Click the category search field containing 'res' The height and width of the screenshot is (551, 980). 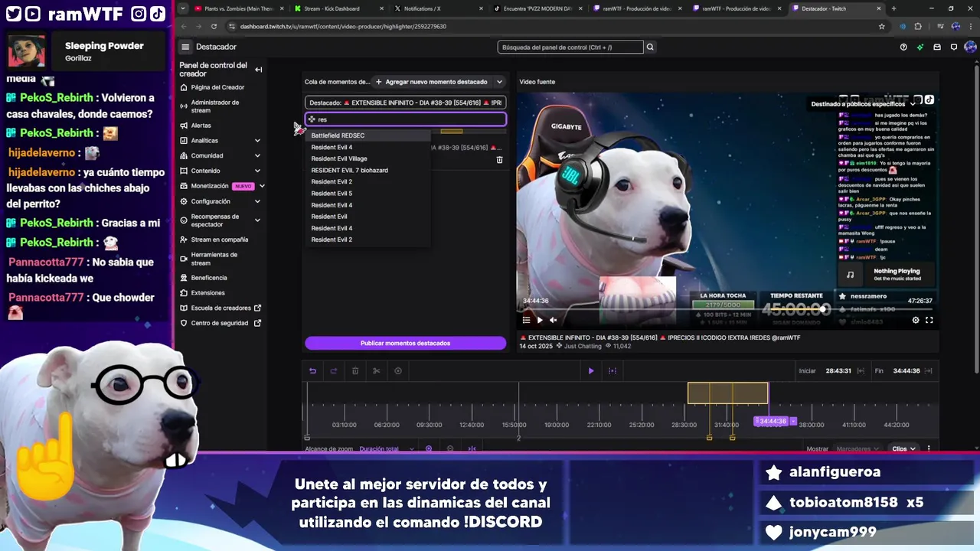click(x=405, y=119)
